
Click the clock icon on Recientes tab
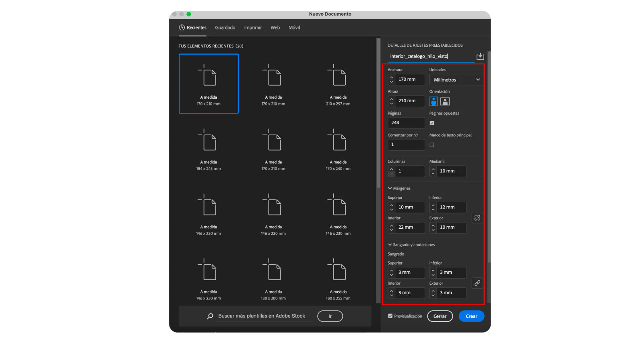pos(182,28)
